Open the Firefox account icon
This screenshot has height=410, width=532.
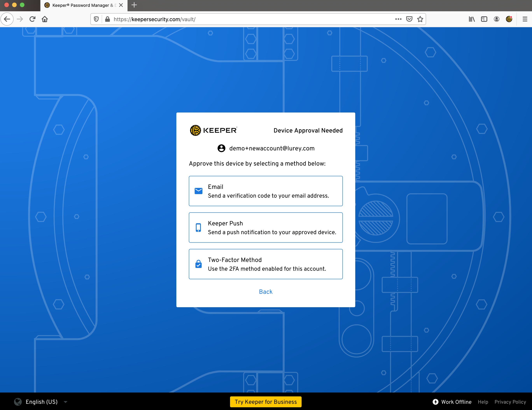[496, 19]
